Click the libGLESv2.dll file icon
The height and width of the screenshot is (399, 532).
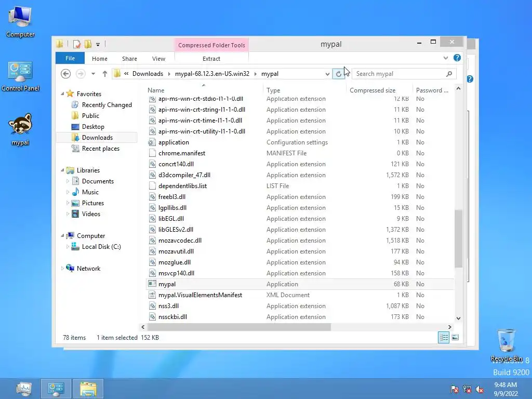(x=152, y=229)
